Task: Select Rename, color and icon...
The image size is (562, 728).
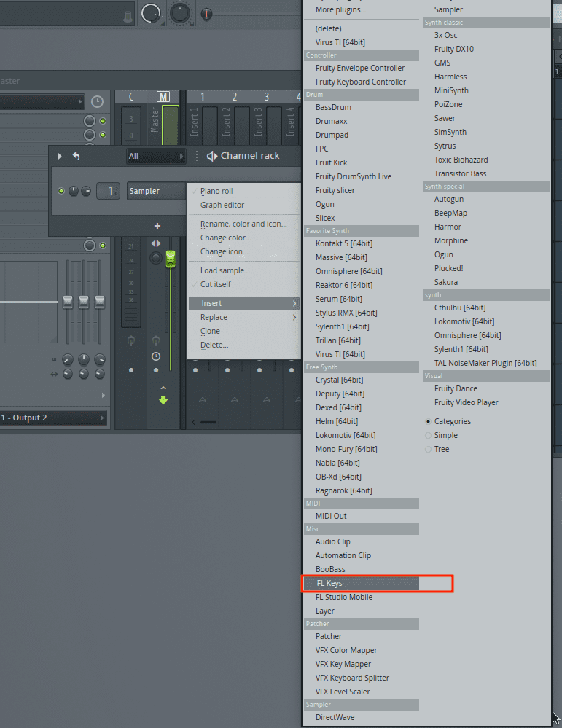Action: (244, 224)
